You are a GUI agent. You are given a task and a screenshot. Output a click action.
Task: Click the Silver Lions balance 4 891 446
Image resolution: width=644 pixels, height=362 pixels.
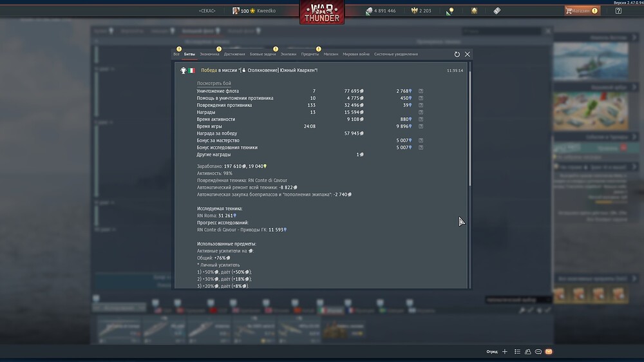[x=381, y=11]
